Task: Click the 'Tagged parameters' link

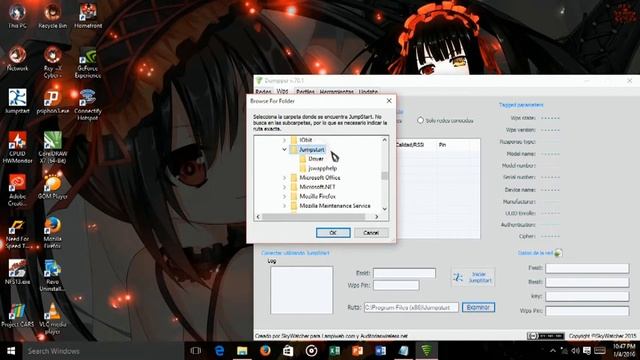Action: click(521, 105)
